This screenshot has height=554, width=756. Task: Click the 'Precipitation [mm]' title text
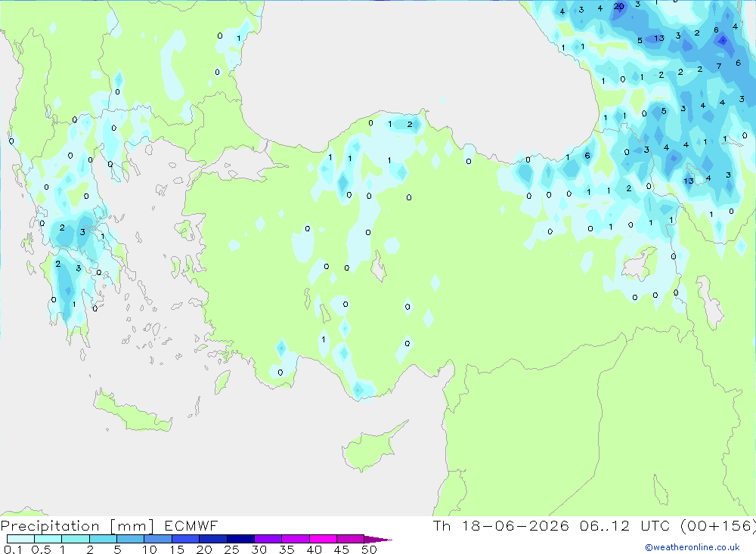click(x=78, y=526)
